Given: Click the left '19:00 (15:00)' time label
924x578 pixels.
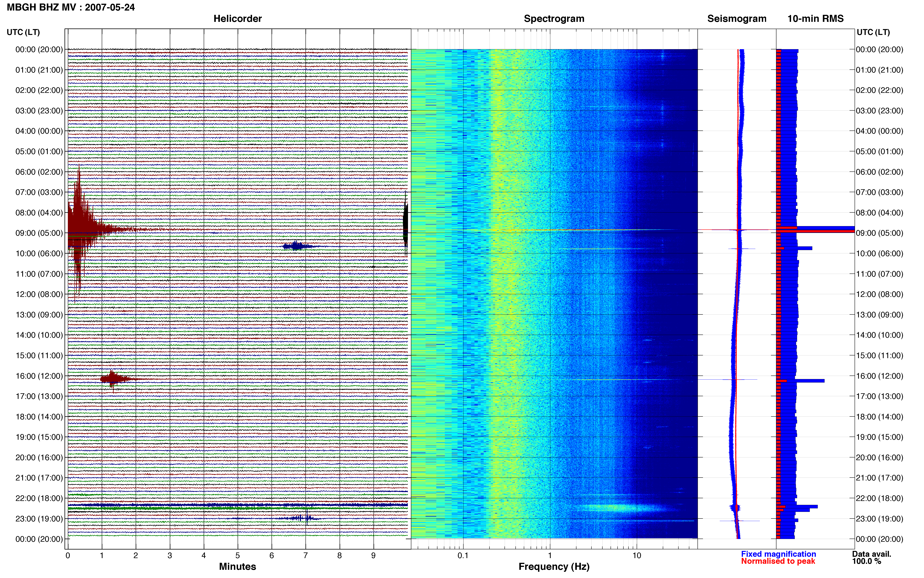Looking at the screenshot, I should (39, 437).
